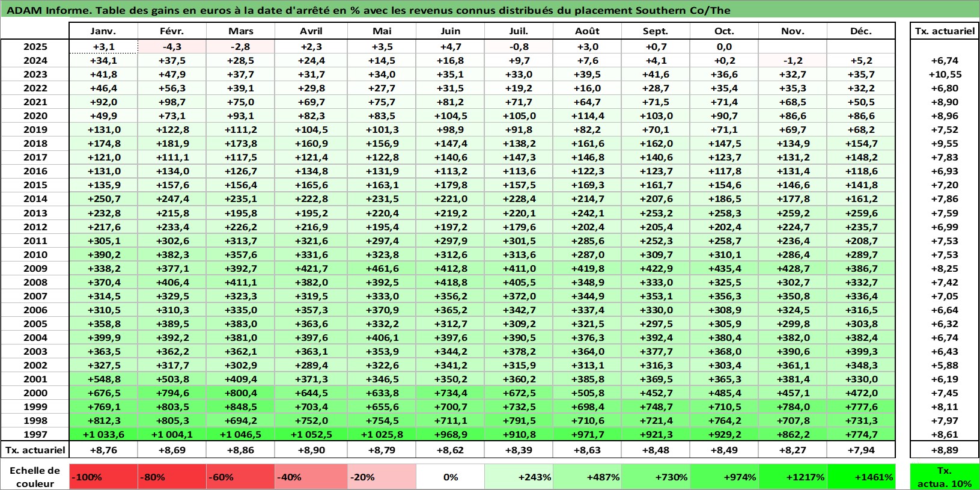This screenshot has width=980, height=490.
Task: Select the 2013 Déc. cell '+259,6'
Action: point(861,213)
